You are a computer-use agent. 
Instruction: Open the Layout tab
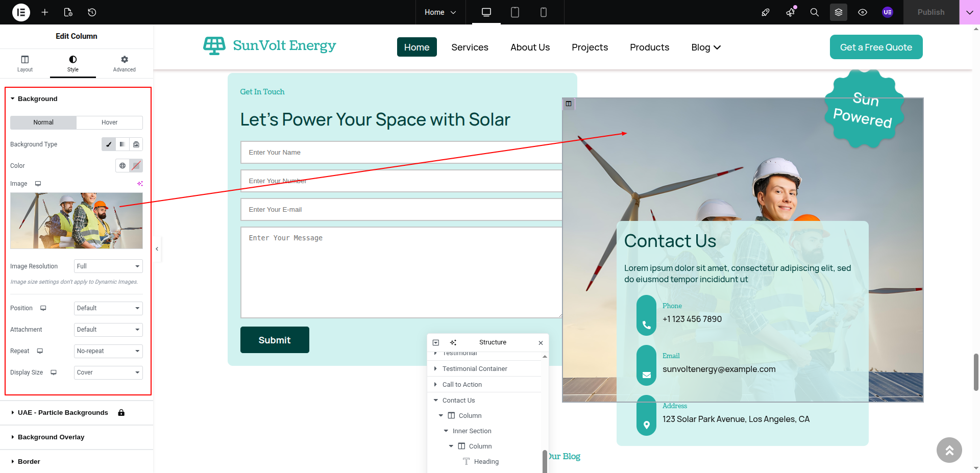[25, 64]
